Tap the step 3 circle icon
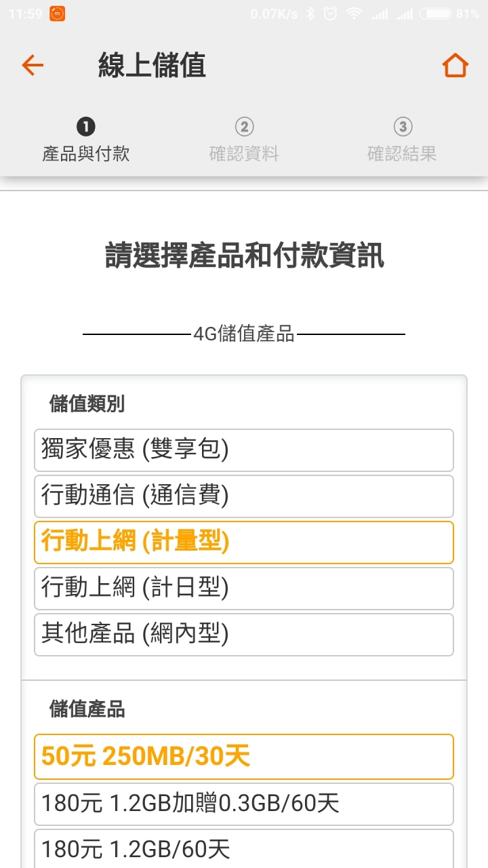 click(x=403, y=126)
